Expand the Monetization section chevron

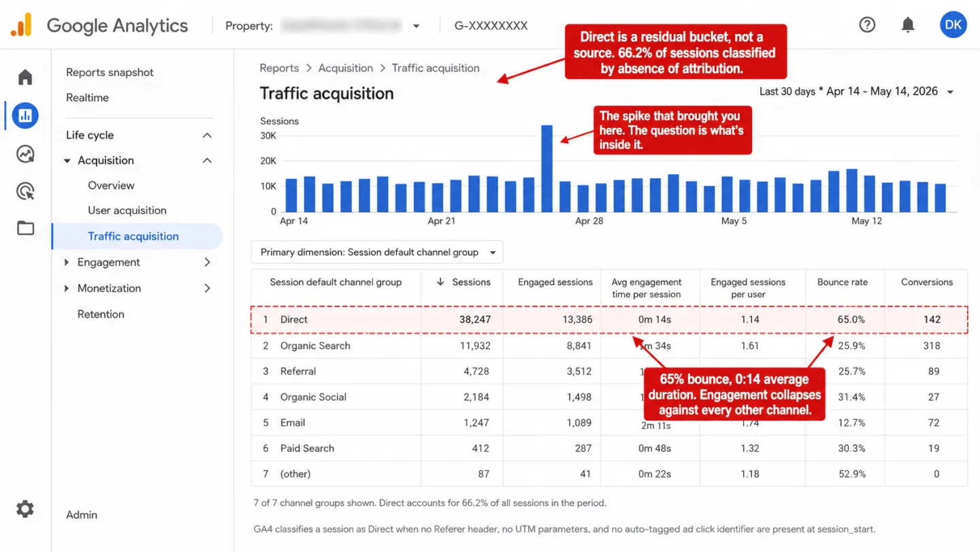tap(207, 288)
